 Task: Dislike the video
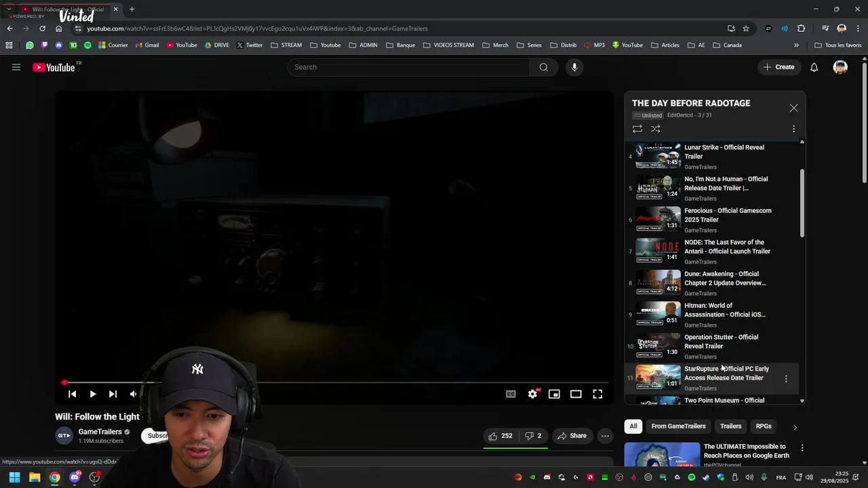pos(533,436)
